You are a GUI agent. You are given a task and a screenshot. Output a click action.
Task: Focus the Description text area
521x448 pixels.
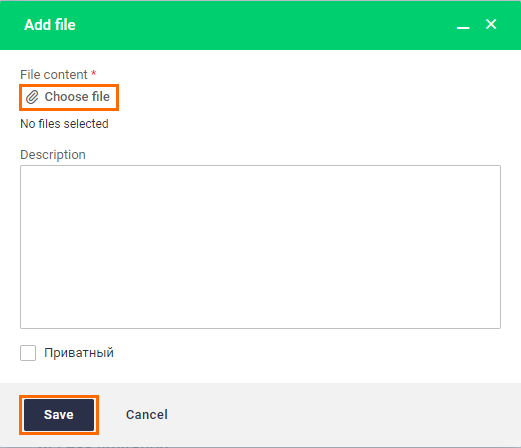pyautogui.click(x=260, y=247)
